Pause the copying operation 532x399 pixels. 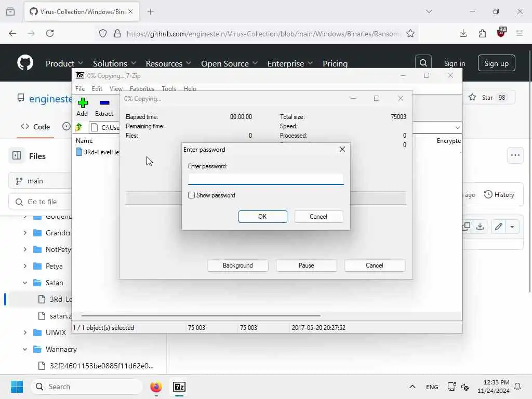pyautogui.click(x=306, y=265)
